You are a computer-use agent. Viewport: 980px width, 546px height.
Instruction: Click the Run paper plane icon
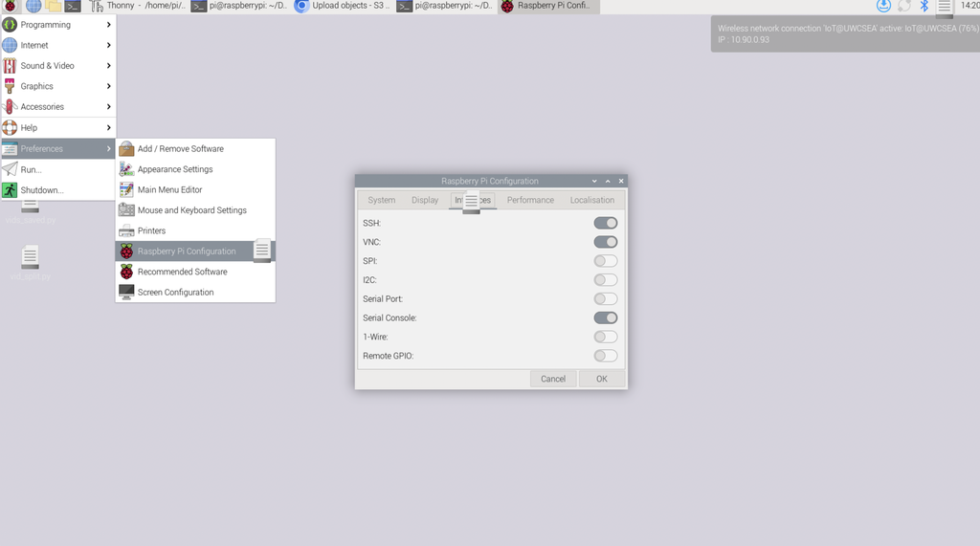pos(10,169)
